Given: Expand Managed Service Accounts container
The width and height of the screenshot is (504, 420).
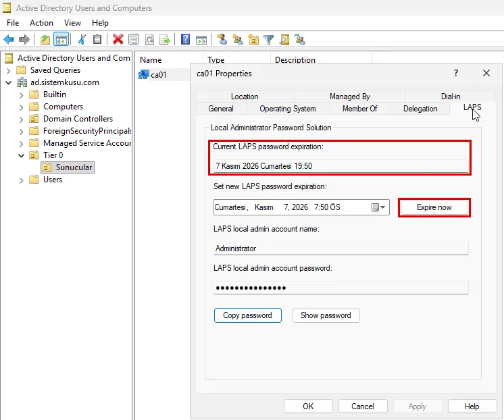Looking at the screenshot, I should click(x=21, y=144).
